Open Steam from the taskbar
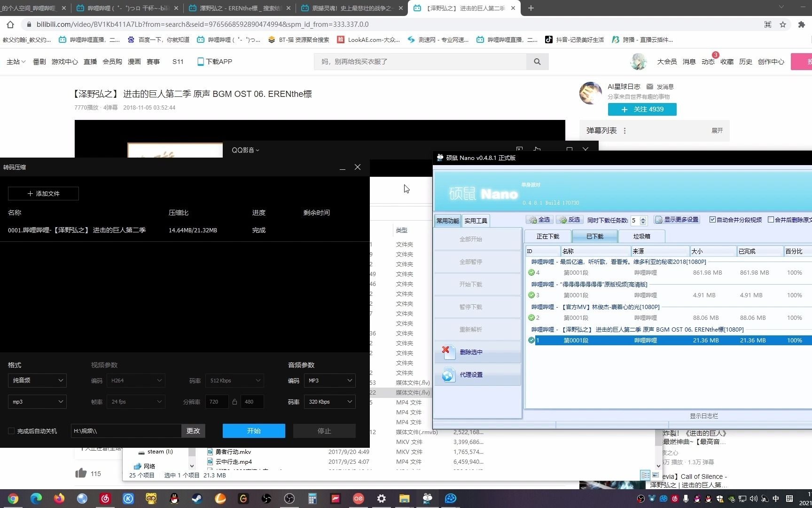 tap(197, 499)
